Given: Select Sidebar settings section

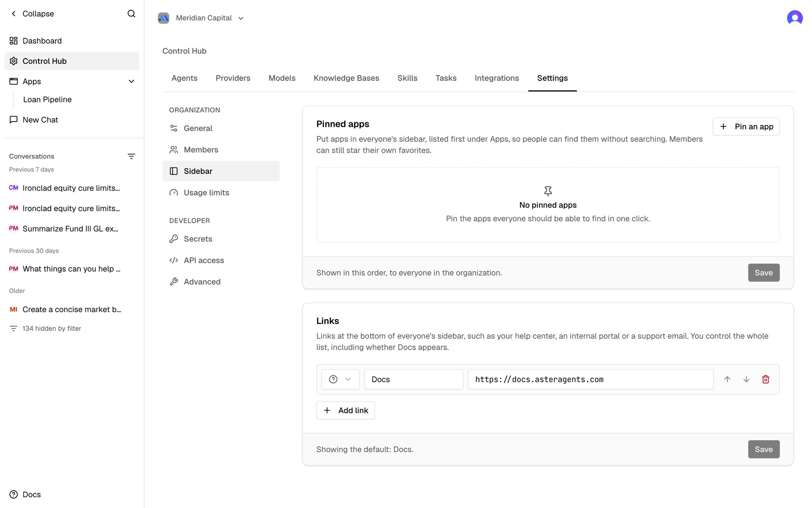Looking at the screenshot, I should pos(221,171).
